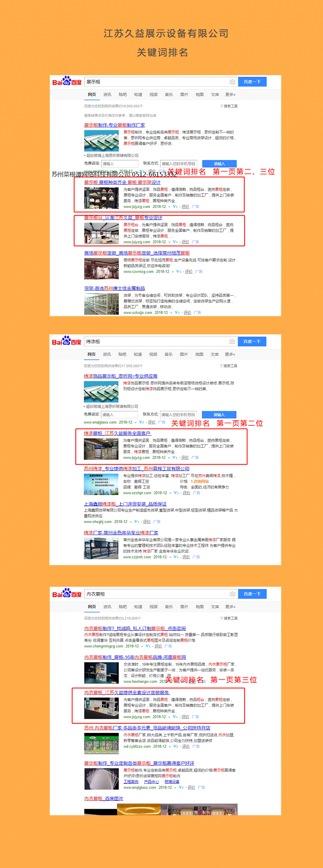Open the 更多» menu in the 展示柜 search
323x868 pixels.
[230, 95]
